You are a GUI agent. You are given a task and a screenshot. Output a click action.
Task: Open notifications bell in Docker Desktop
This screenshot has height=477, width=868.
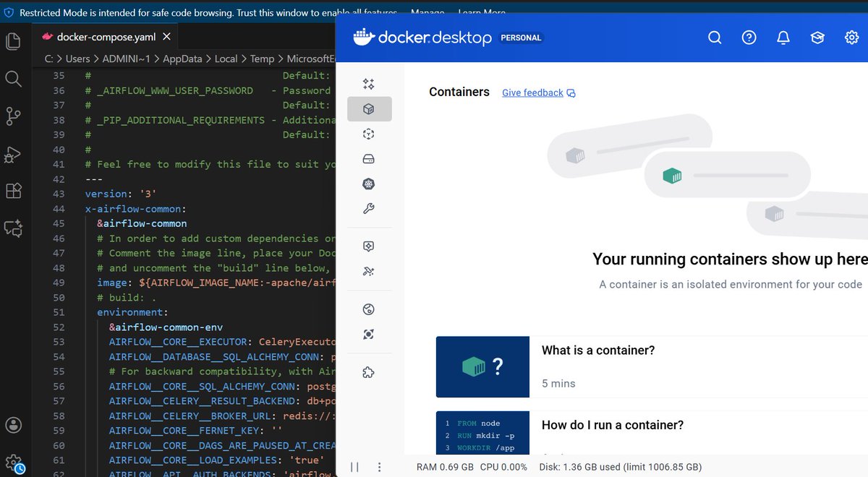point(783,38)
